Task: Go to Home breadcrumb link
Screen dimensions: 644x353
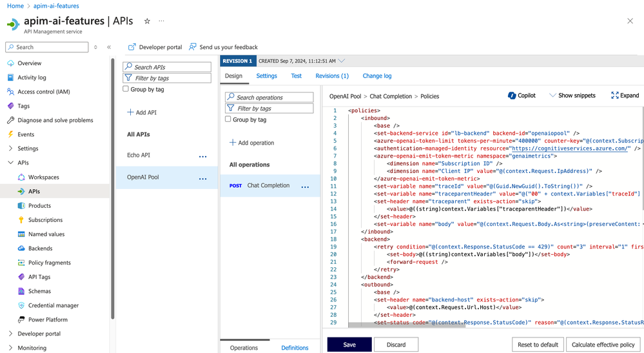Action: 15,6
